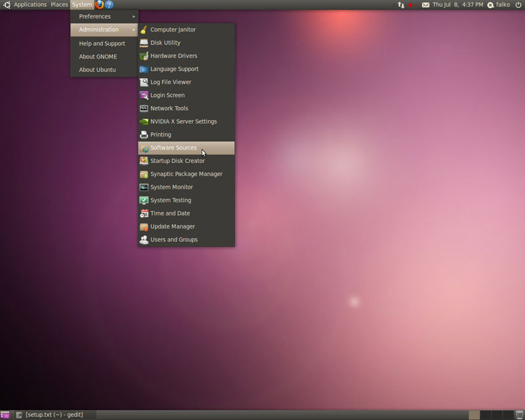
Task: Select Update Manager label
Action: point(173,227)
